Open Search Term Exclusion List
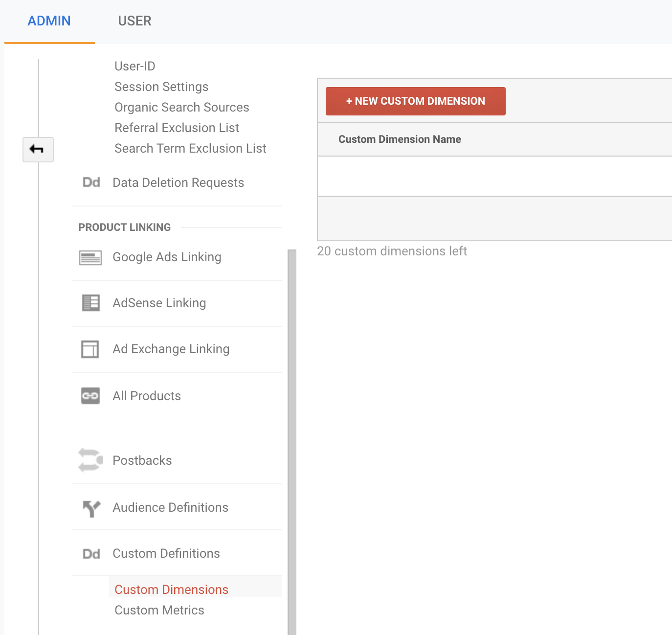Image resolution: width=672 pixels, height=635 pixels. (x=190, y=148)
